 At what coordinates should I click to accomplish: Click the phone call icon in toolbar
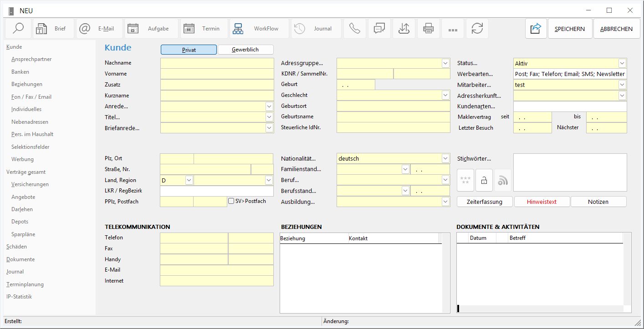(x=354, y=29)
